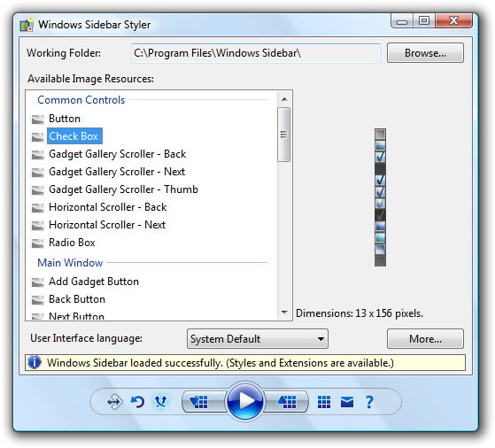Image resolution: width=495 pixels, height=448 pixels.
Task: Click the undo curved-arrow icon
Action: [137, 402]
